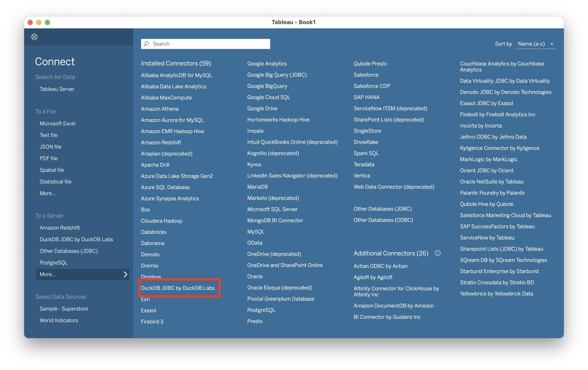Select PostgreSQL in the To a Server list
The image size is (588, 370).
53,263
